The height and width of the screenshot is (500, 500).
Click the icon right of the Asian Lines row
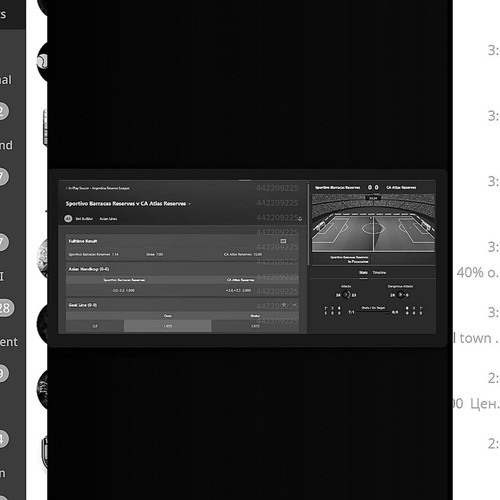pos(300,219)
